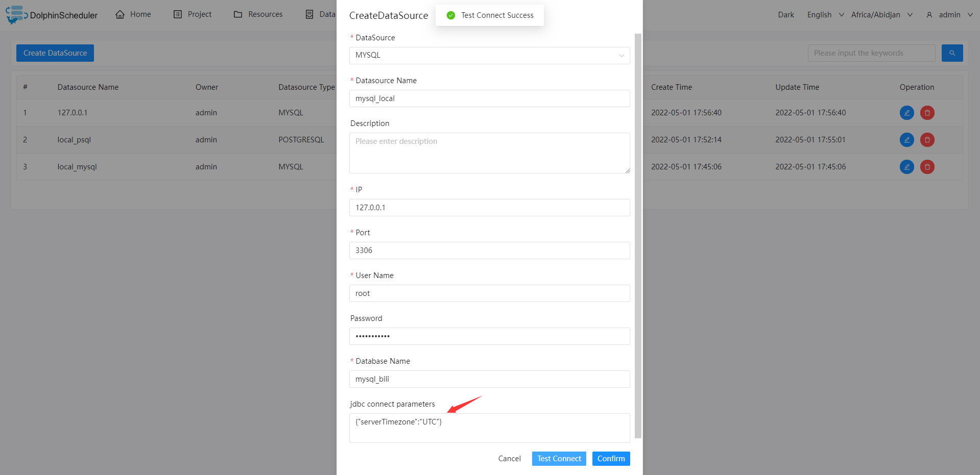Click the delete icon on local_mysql row

[x=927, y=167]
